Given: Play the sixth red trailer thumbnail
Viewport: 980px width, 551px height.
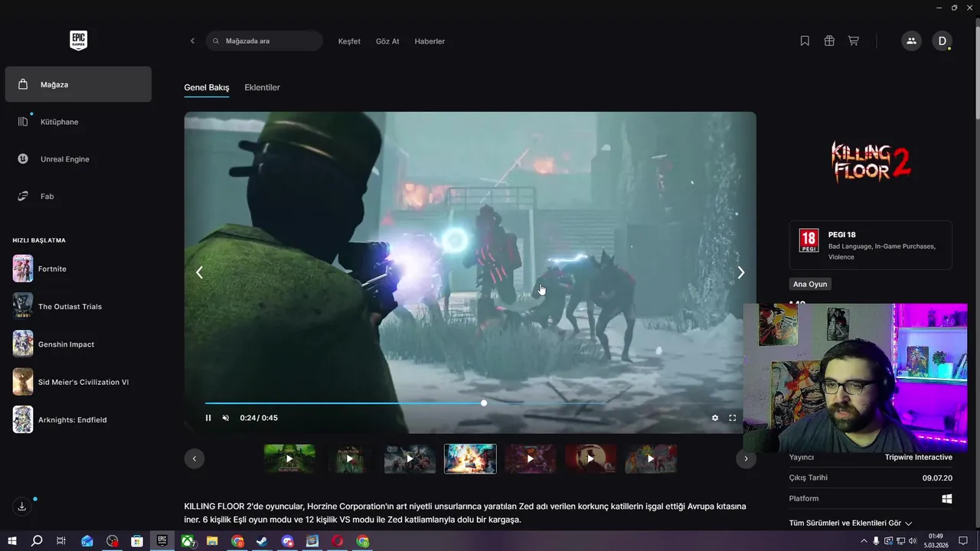Looking at the screenshot, I should click(590, 459).
